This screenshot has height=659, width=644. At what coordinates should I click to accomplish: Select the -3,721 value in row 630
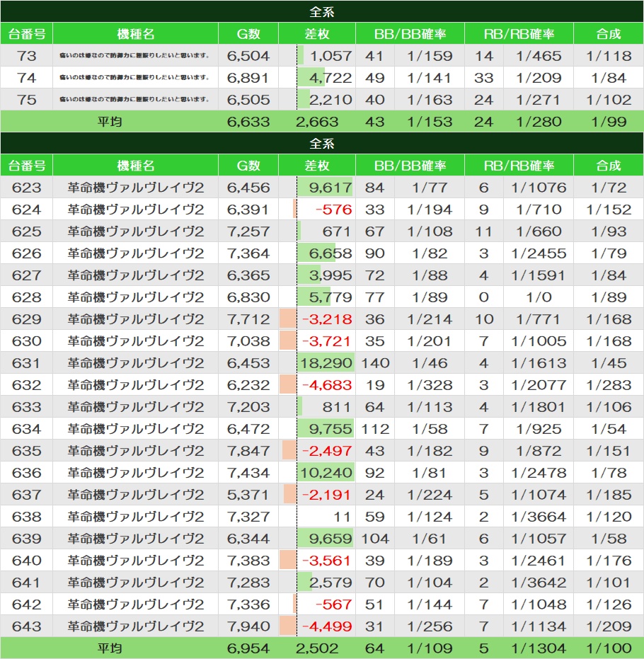pyautogui.click(x=327, y=341)
